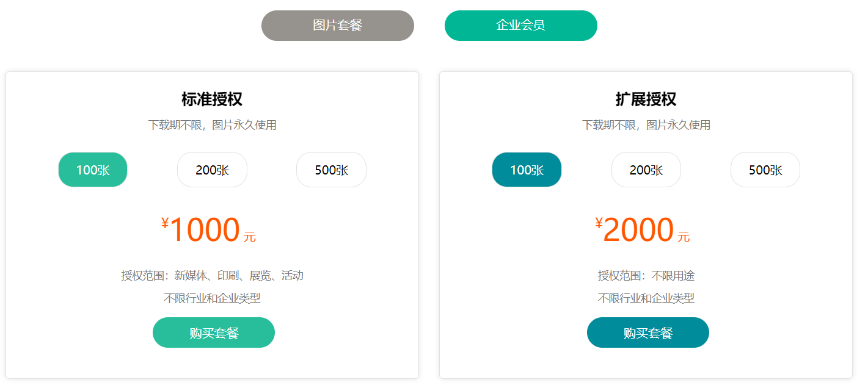This screenshot has width=868, height=388.
Task: Switch to the 图片套餐 tab
Action: coord(337,26)
